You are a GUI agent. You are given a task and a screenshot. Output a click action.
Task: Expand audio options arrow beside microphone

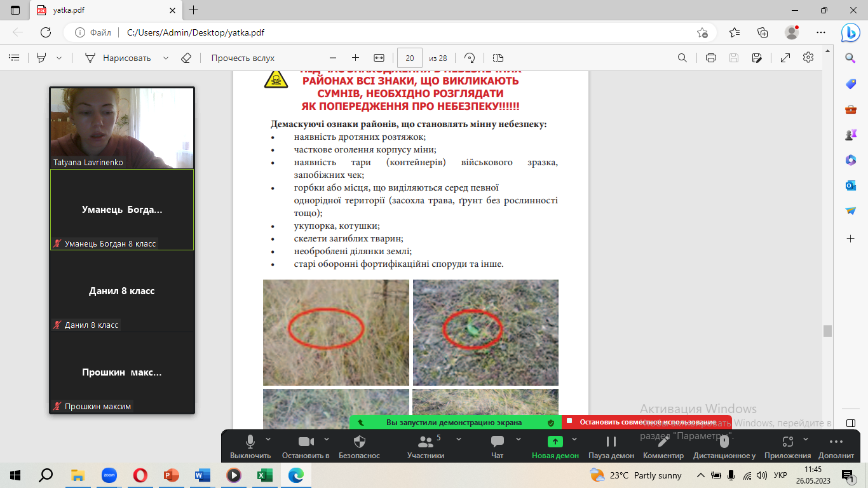268,438
